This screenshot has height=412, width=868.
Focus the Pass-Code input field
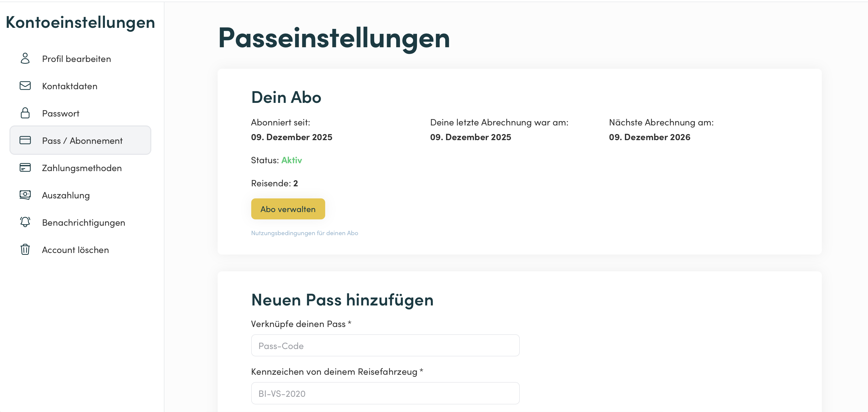click(385, 346)
